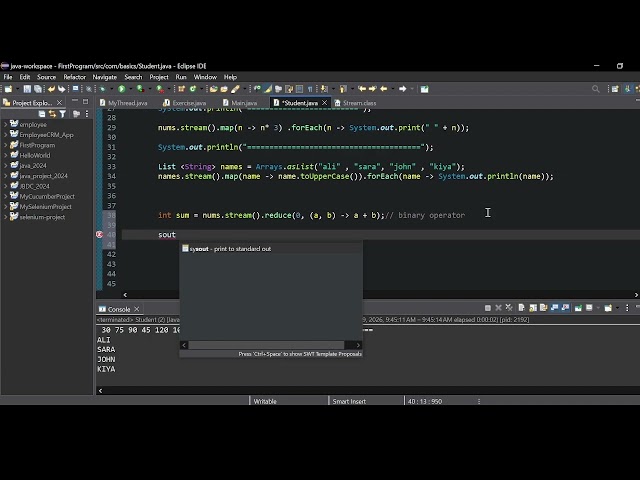640x480 pixels.
Task: Click the Project Explorer filter icon
Action: coord(62,114)
